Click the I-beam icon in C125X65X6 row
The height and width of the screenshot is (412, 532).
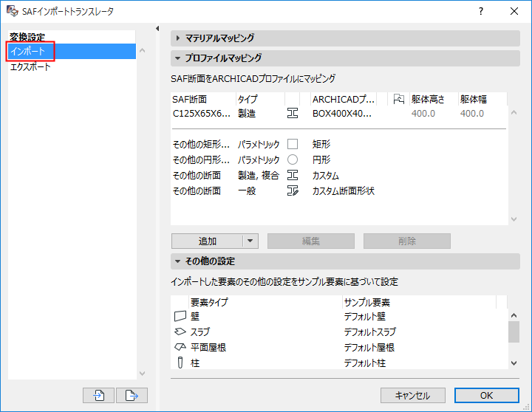(293, 113)
